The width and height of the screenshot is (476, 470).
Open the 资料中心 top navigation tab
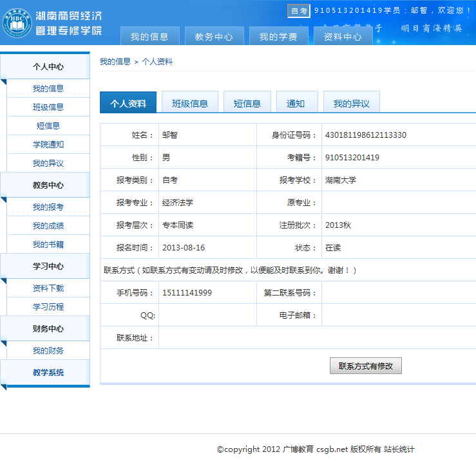pyautogui.click(x=343, y=36)
